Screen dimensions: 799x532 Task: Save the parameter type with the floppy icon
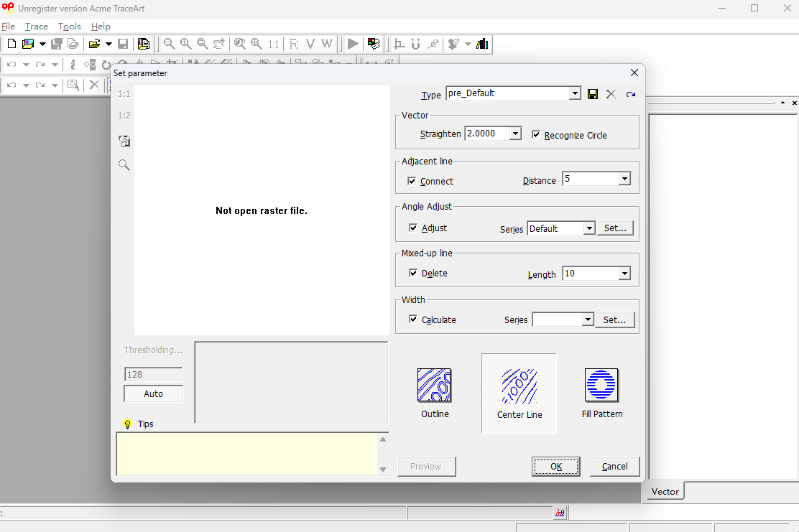[593, 94]
